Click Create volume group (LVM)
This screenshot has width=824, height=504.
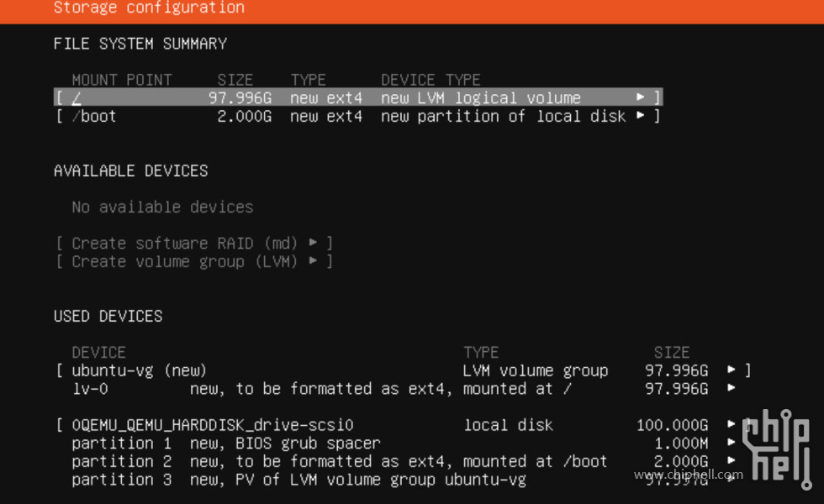(184, 261)
